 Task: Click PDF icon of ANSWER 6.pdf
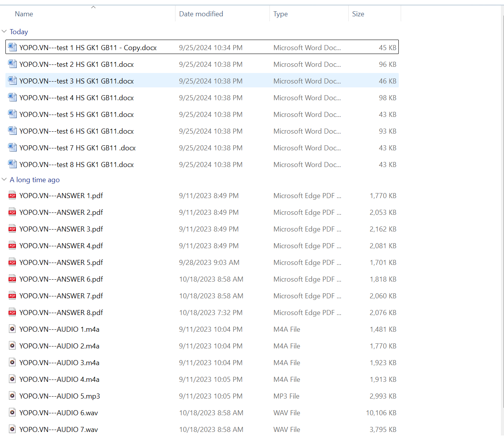[12, 279]
